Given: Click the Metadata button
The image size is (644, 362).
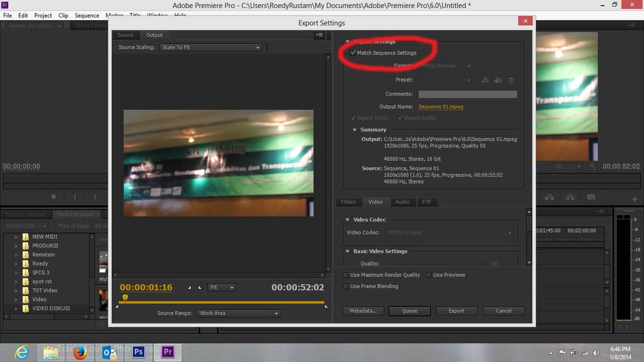Looking at the screenshot, I should coord(363,311).
